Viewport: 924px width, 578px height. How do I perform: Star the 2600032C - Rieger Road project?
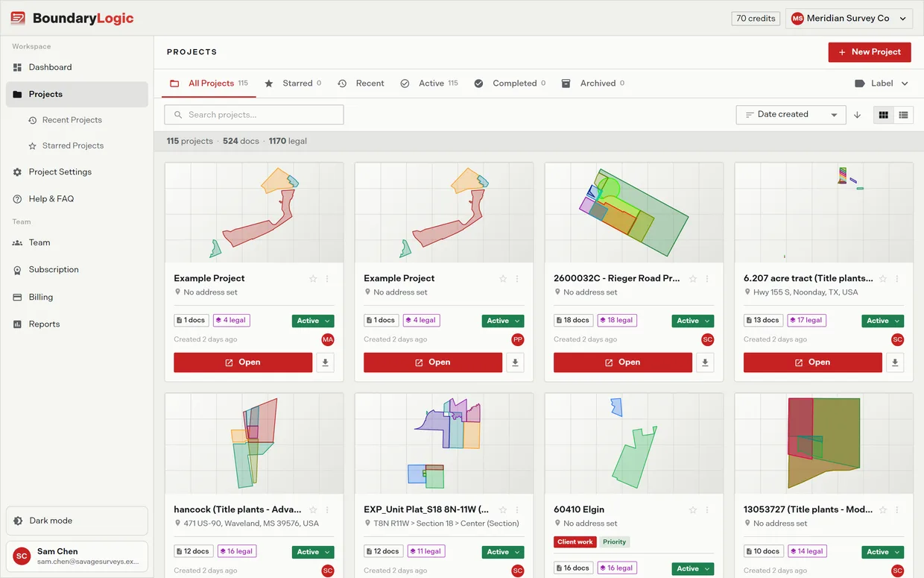click(x=693, y=279)
